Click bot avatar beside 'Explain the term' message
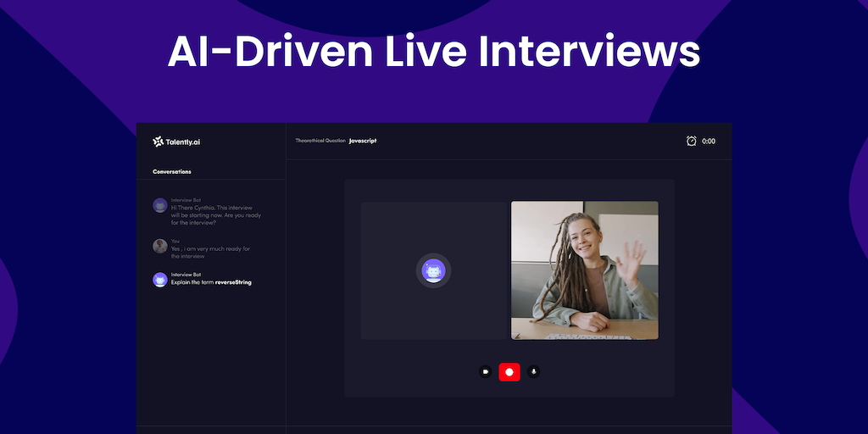Screen dimensions: 868x434 (160, 280)
